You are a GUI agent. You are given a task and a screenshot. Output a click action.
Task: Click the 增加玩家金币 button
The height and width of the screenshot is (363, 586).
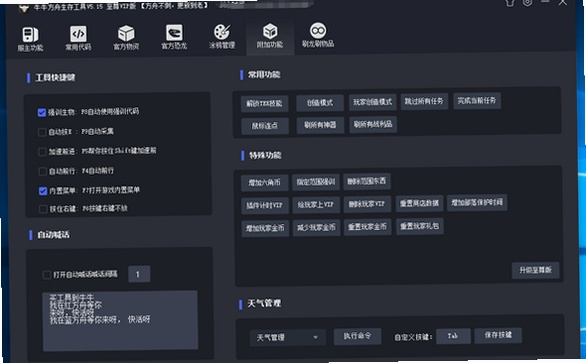pos(265,228)
